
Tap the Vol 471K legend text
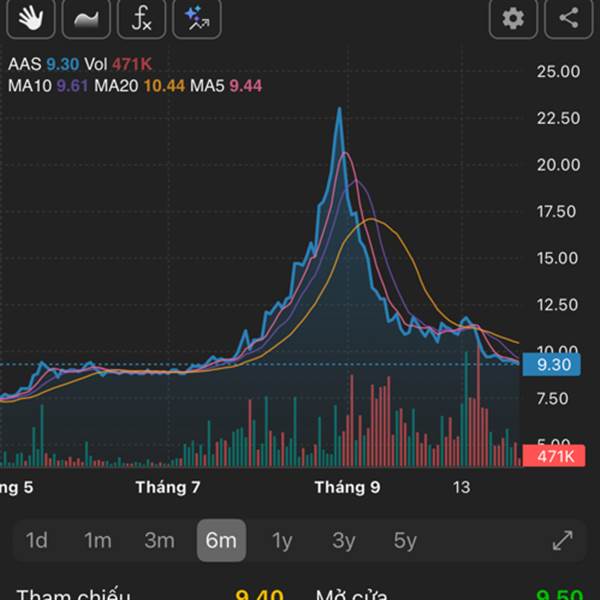pyautogui.click(x=118, y=64)
